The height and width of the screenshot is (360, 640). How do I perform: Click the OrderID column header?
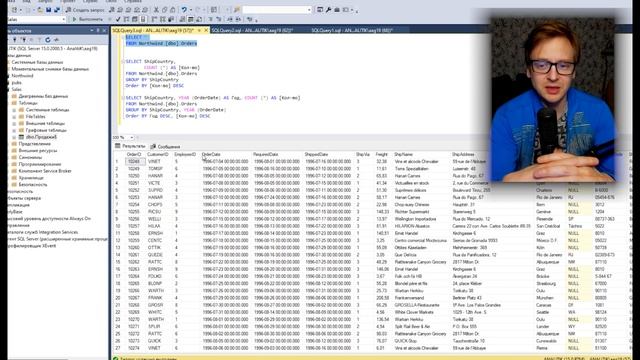coord(134,155)
